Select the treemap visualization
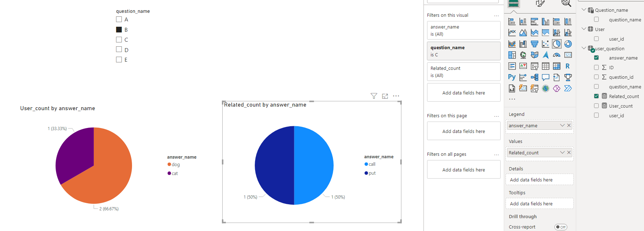Image resolution: width=644 pixels, height=231 pixels. point(512,55)
